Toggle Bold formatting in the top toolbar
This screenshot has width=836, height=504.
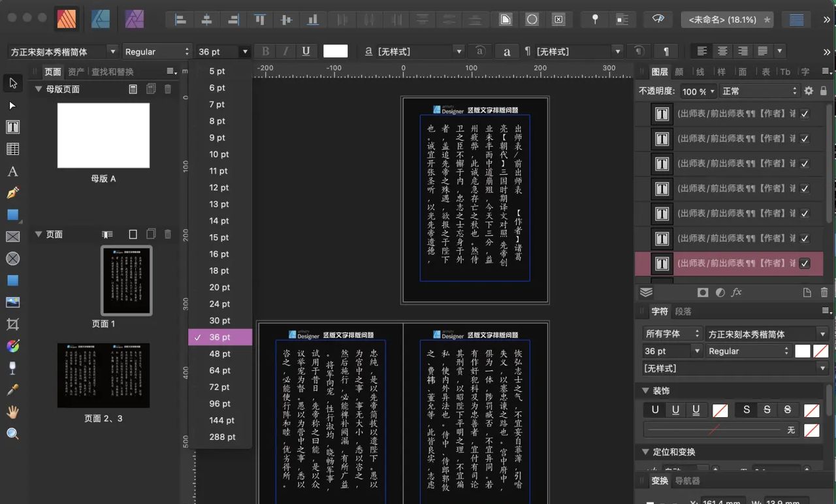coord(265,51)
